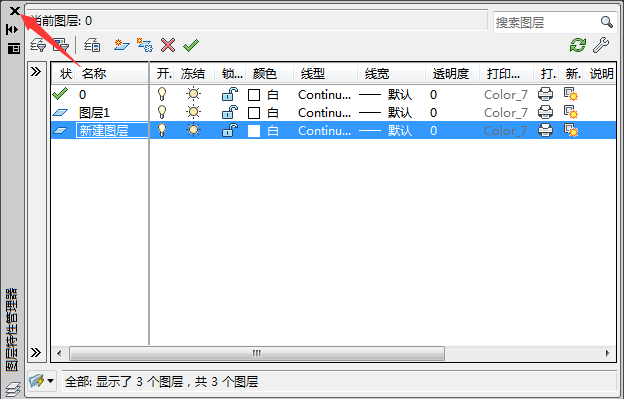Open color swatch for layer 0
The height and width of the screenshot is (399, 624).
(254, 95)
